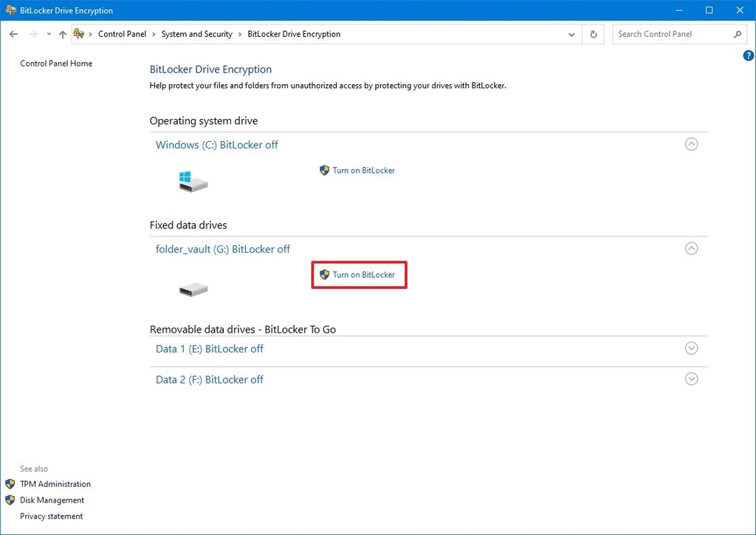Image resolution: width=756 pixels, height=535 pixels.
Task: Collapse the Windows (C:) drive section
Action: click(692, 144)
